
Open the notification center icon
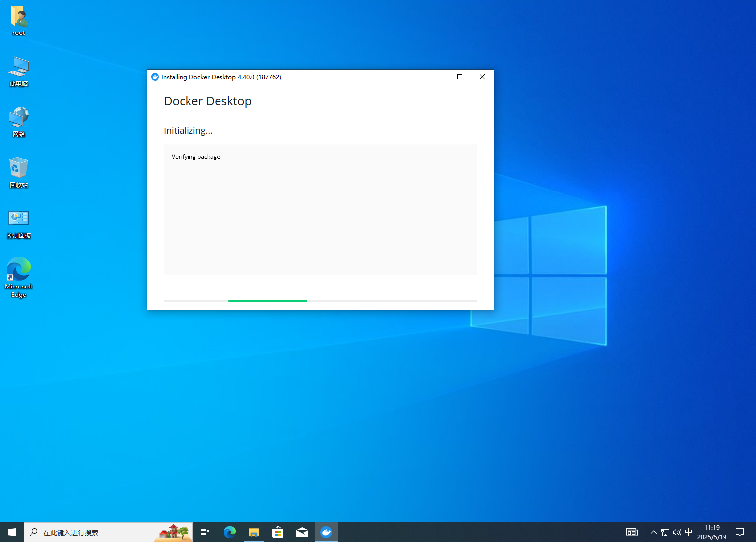[740, 532]
